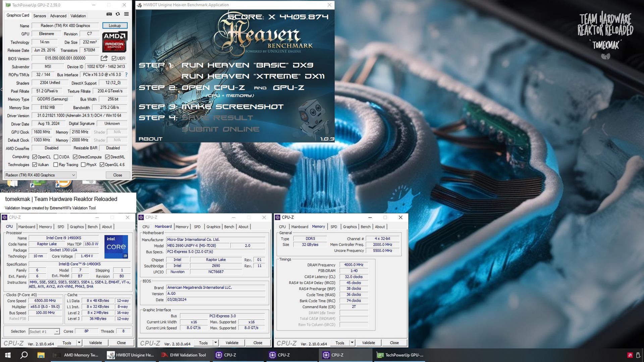
Task: Expand Tools dropdown arrow in CPU tab window
Action: pos(79,343)
